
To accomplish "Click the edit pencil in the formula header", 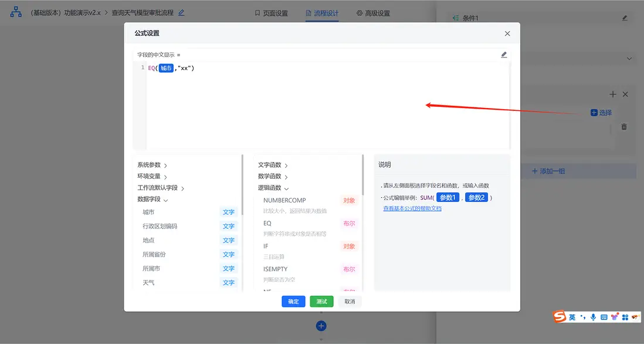I will pos(504,55).
